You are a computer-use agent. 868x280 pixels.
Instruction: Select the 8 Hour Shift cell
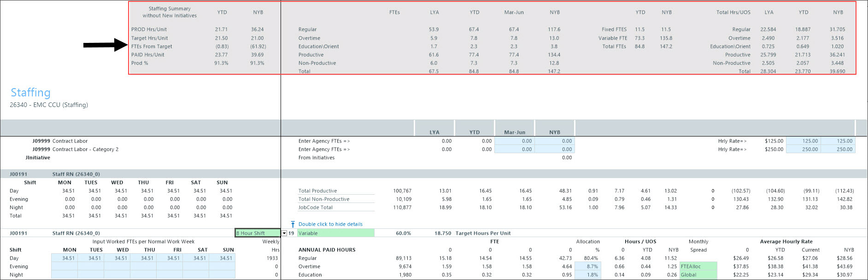tap(257, 233)
